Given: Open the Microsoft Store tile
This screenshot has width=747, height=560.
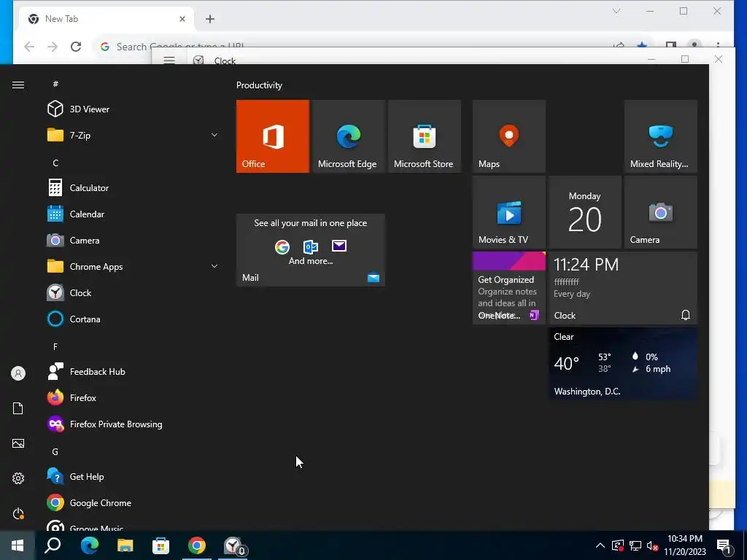Looking at the screenshot, I should [425, 136].
